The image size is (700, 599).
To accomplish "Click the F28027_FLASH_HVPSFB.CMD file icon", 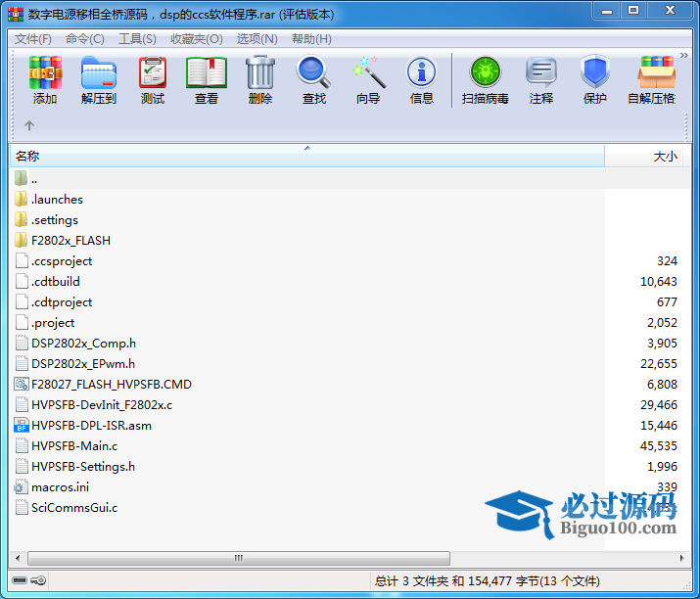I will (22, 384).
